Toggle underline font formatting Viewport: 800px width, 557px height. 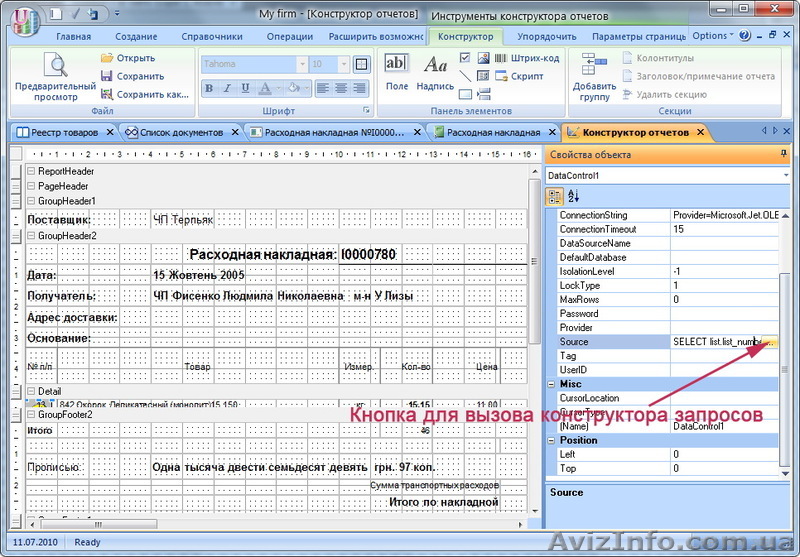click(243, 88)
